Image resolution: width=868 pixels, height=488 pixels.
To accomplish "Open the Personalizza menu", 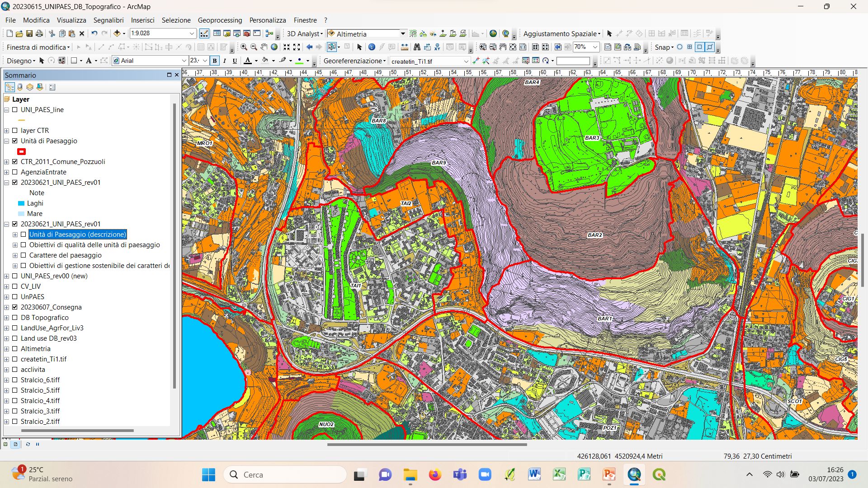I will pyautogui.click(x=268, y=20).
